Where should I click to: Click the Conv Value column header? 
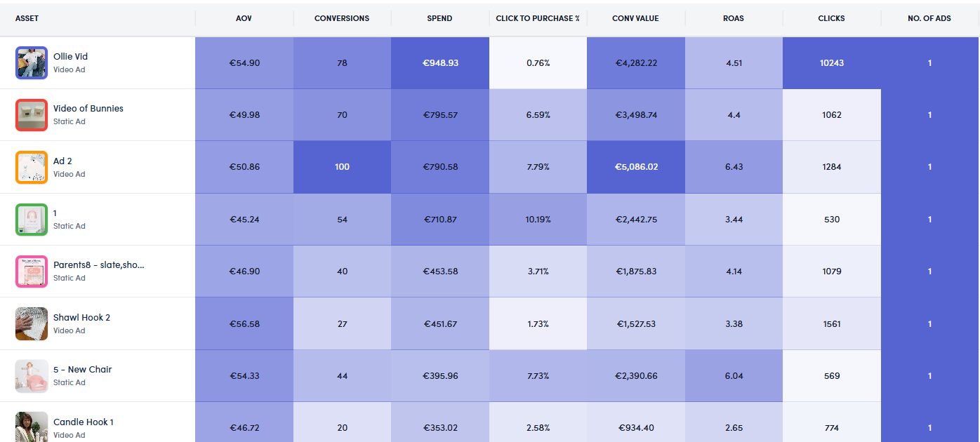coord(636,18)
